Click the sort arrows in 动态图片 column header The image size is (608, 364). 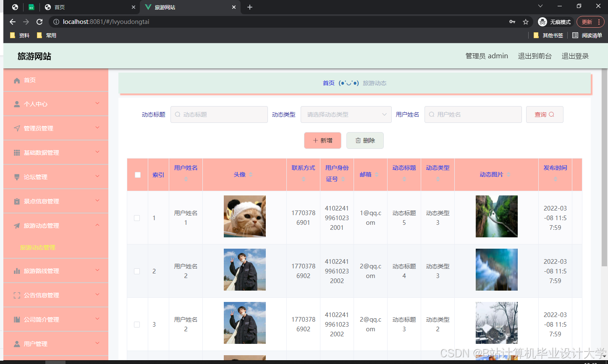click(x=508, y=174)
